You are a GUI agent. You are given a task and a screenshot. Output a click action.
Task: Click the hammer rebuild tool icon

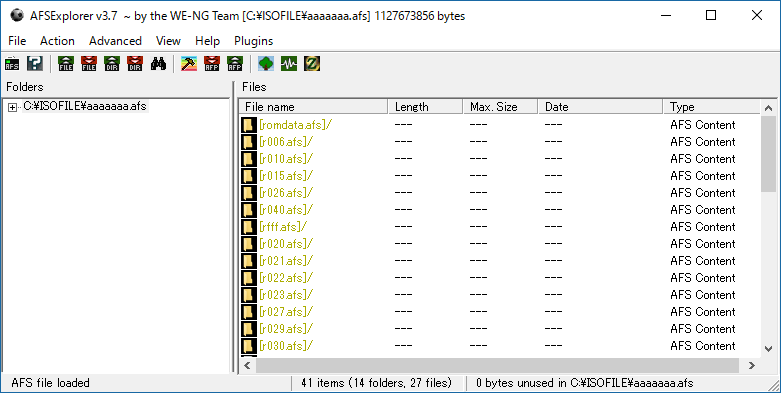[189, 63]
